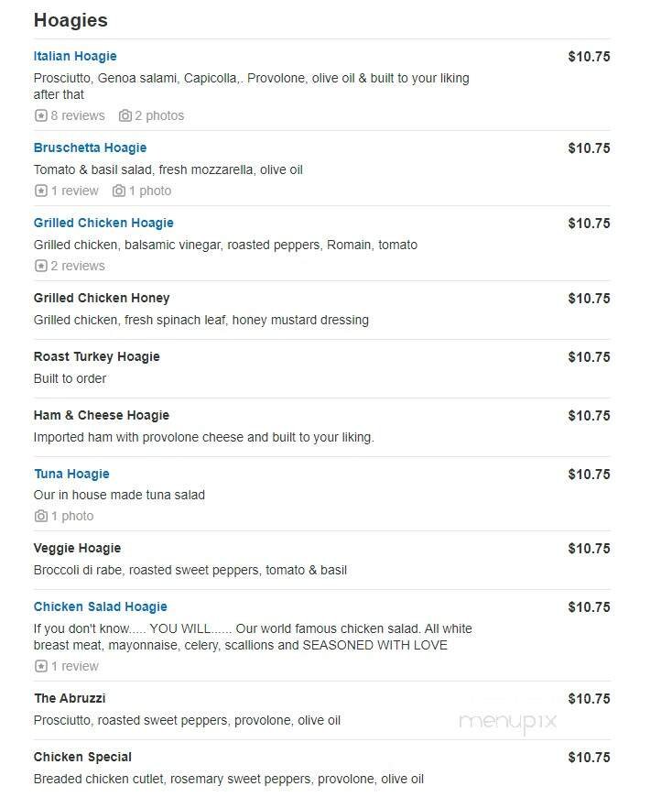
Task: Click the camera icon under Bruschetta Hoagie
Action: 119,191
